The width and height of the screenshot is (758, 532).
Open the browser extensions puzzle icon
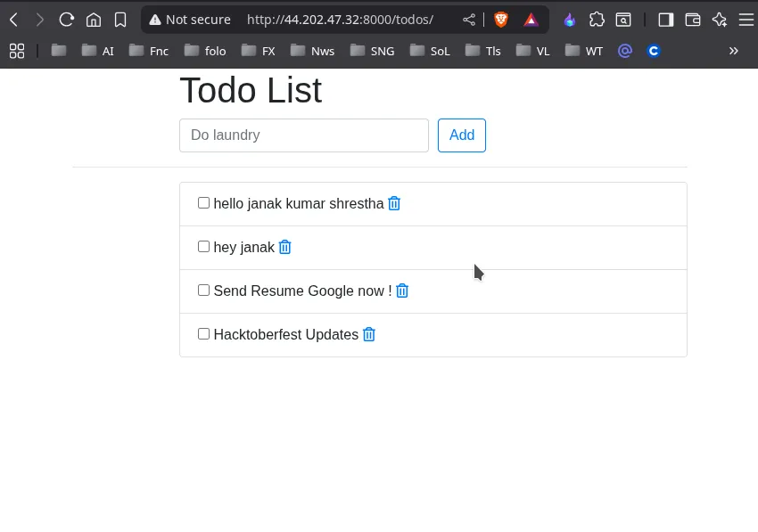597,20
